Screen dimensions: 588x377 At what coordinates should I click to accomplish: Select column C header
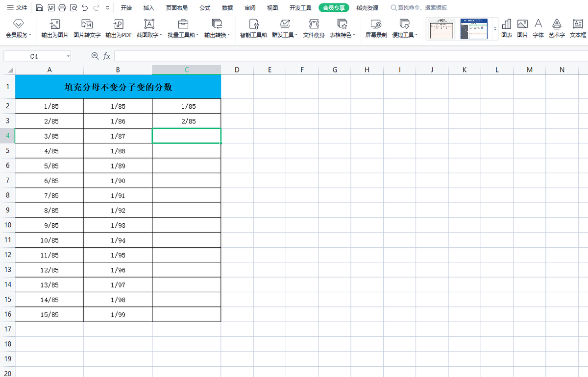tap(187, 70)
